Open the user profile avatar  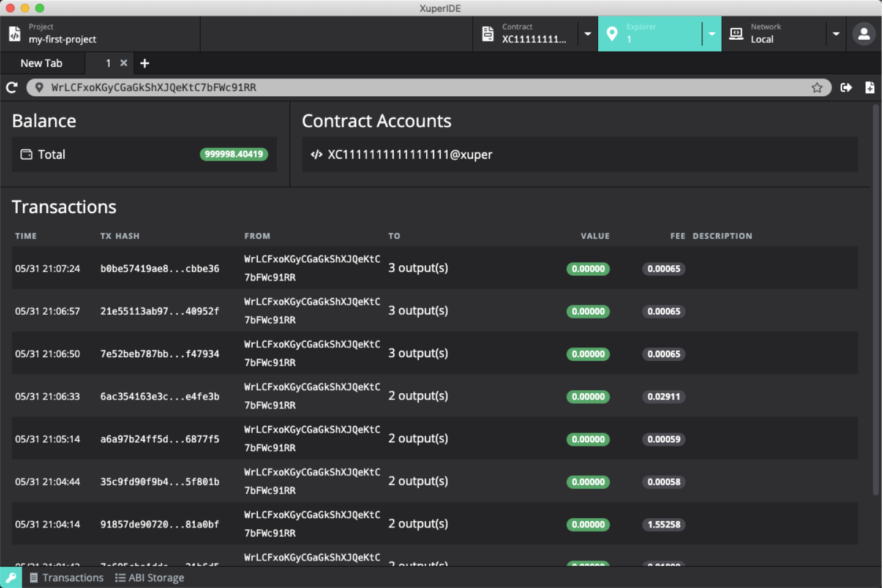click(864, 34)
